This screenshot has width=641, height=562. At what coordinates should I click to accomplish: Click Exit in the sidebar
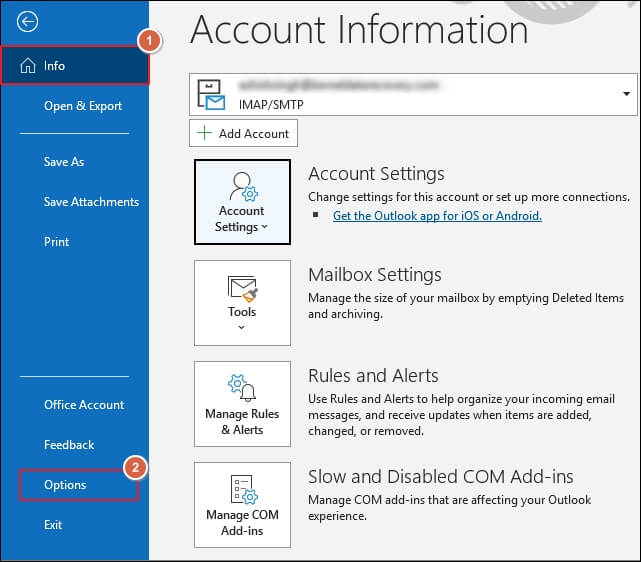53,525
